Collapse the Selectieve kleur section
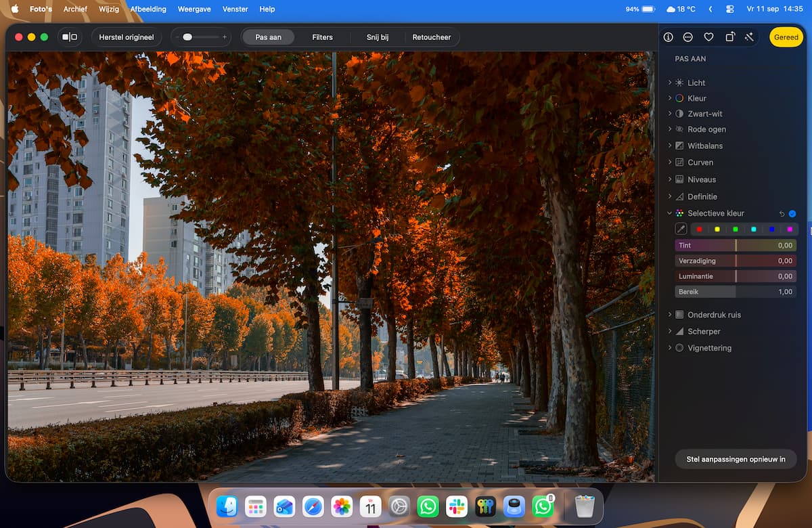 click(x=670, y=213)
